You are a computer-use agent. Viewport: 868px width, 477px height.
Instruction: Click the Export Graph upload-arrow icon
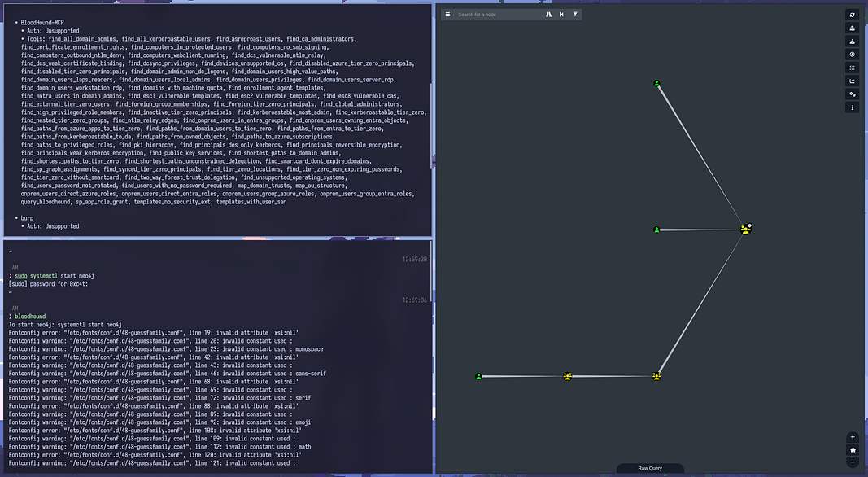tap(852, 28)
